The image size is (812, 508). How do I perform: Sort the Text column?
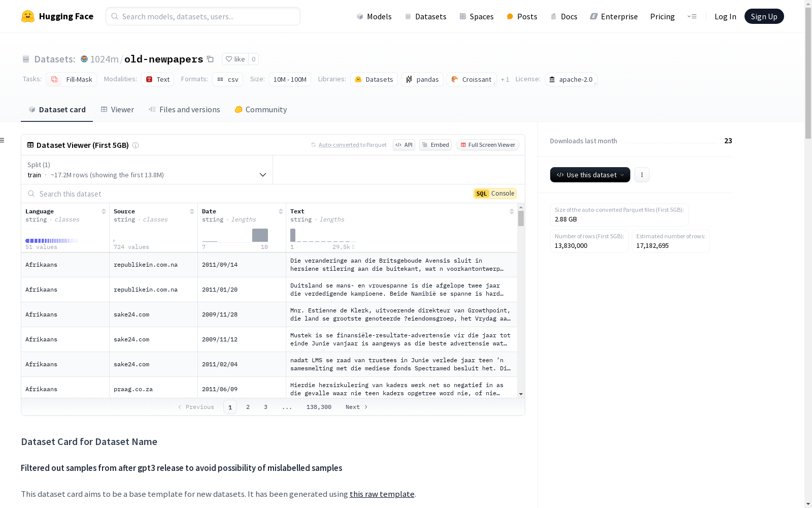512,211
